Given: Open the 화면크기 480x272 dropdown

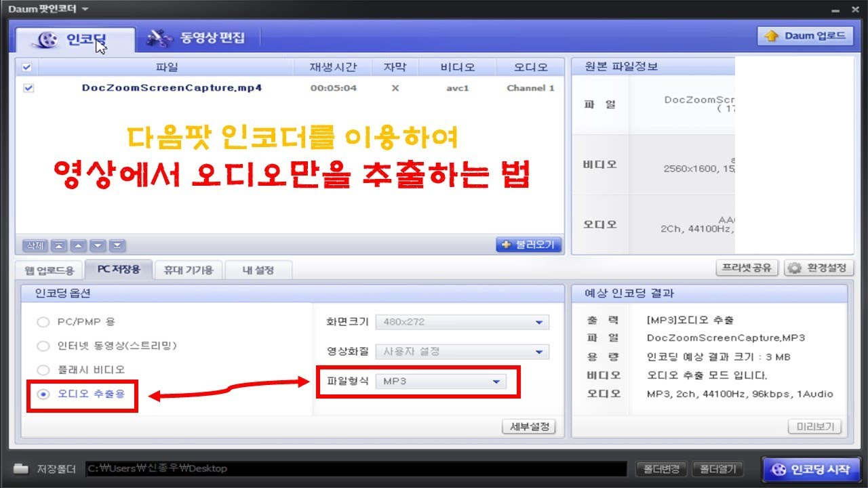Looking at the screenshot, I should point(463,322).
